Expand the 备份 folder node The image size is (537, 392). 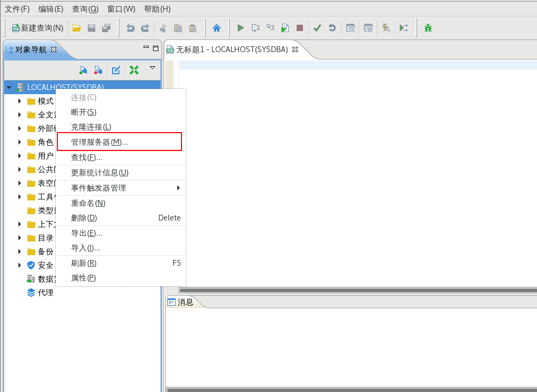coord(19,252)
